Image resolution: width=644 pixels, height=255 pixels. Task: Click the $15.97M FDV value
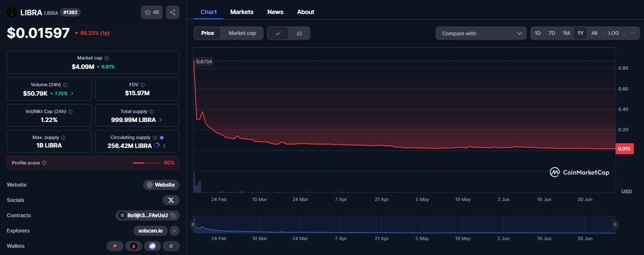click(137, 93)
